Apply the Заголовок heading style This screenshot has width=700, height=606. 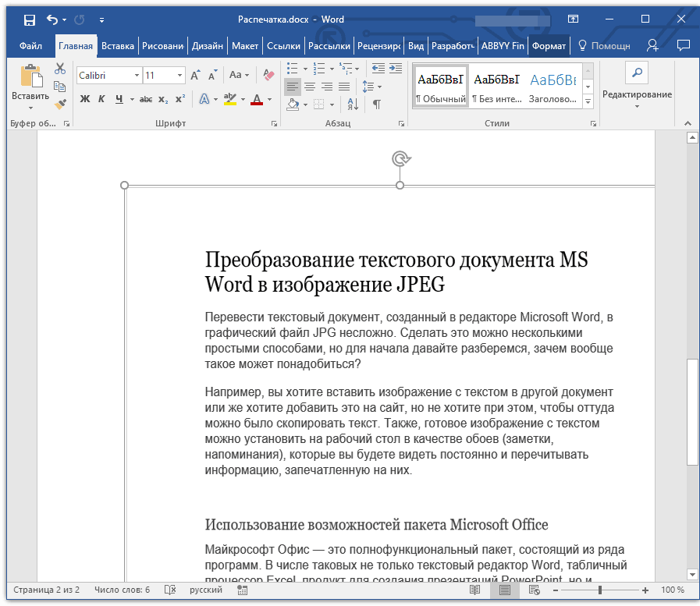(553, 87)
